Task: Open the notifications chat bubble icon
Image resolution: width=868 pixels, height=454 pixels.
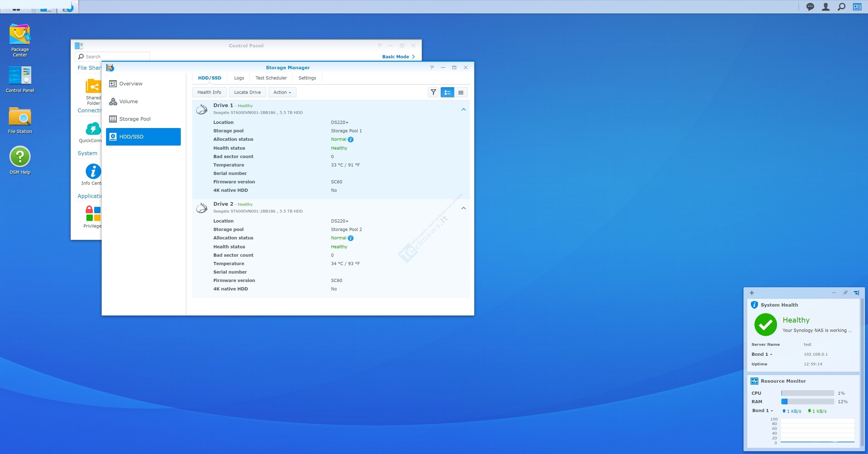Action: tap(810, 7)
